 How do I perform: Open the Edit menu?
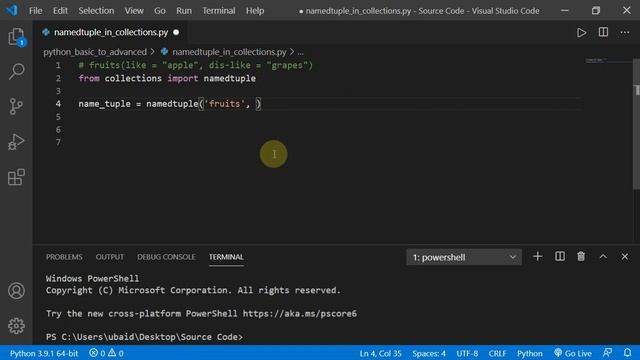60,11
